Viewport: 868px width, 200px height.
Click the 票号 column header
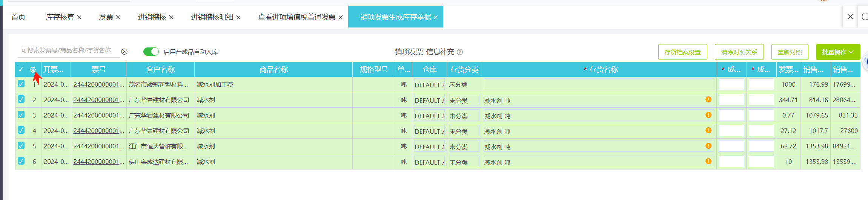coord(98,69)
